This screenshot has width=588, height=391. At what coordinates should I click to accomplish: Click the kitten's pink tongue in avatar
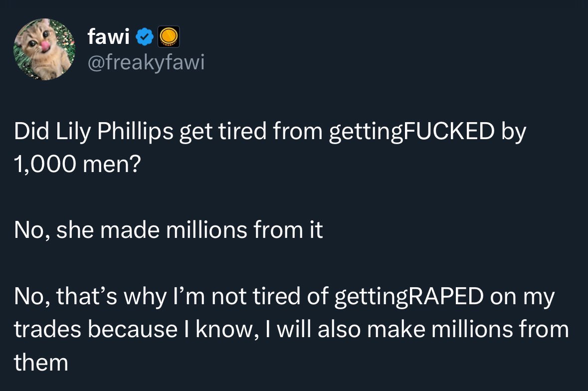click(x=45, y=46)
